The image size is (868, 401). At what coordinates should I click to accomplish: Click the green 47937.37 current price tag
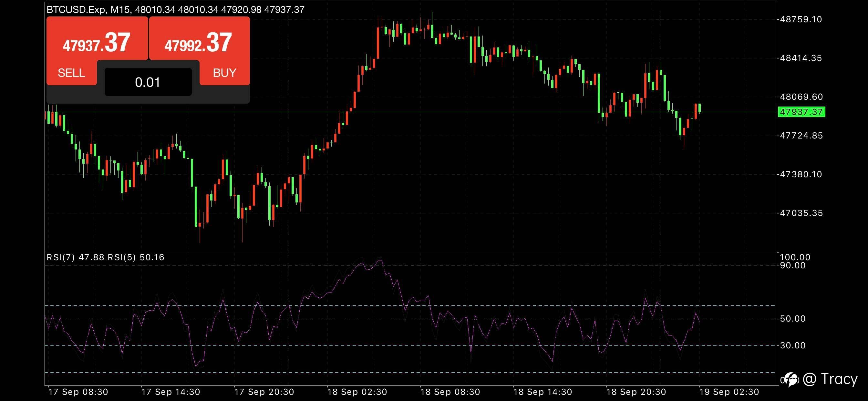(x=801, y=112)
